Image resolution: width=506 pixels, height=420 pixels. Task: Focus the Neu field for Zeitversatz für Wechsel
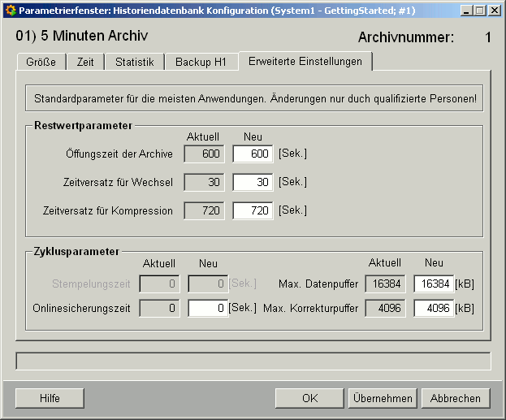point(253,183)
